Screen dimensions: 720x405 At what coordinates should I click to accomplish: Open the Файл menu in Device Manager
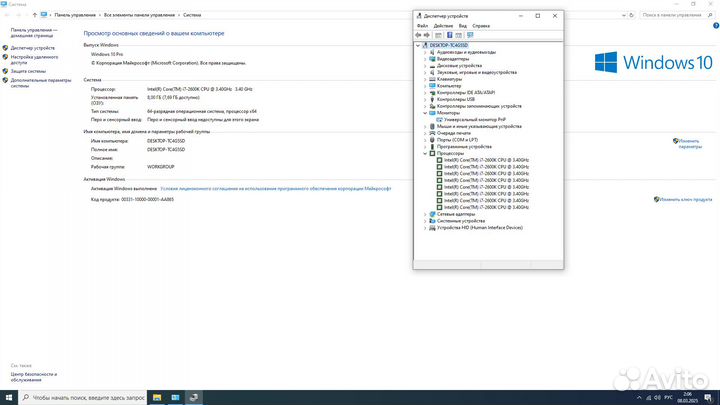coord(422,25)
